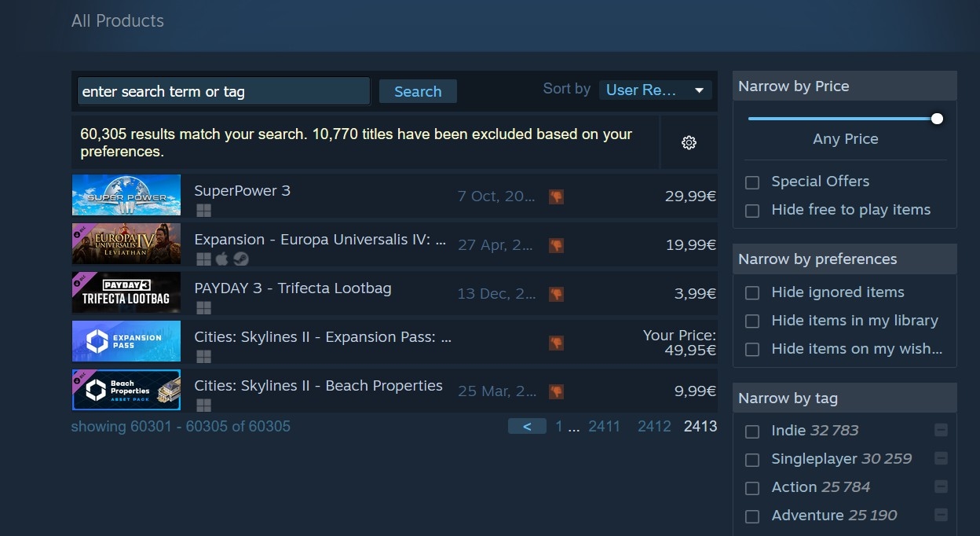Click current page number 2413
The width and height of the screenshot is (980, 536).
[x=700, y=426]
